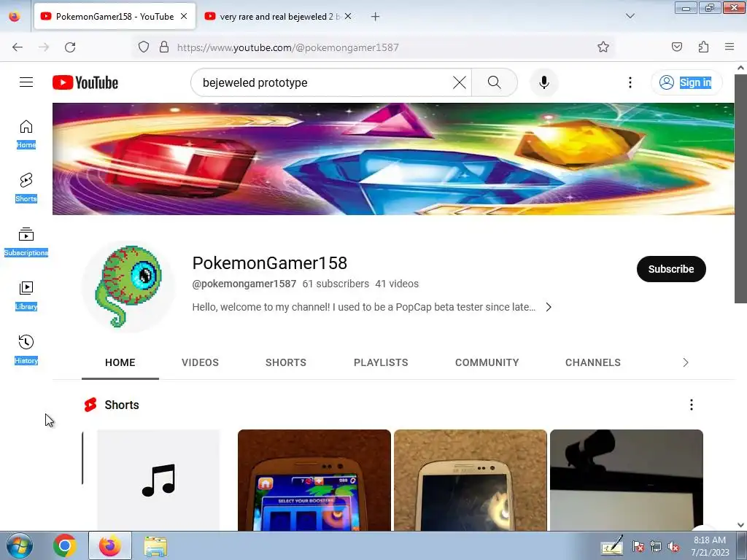
Task: Open the Short showing Select Your Boosters
Action: [314, 480]
